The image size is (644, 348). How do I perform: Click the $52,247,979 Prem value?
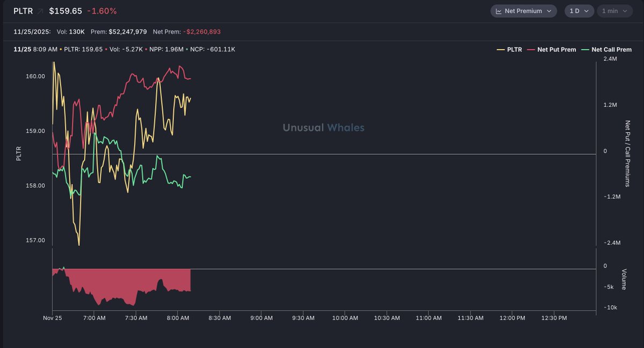[x=128, y=32]
